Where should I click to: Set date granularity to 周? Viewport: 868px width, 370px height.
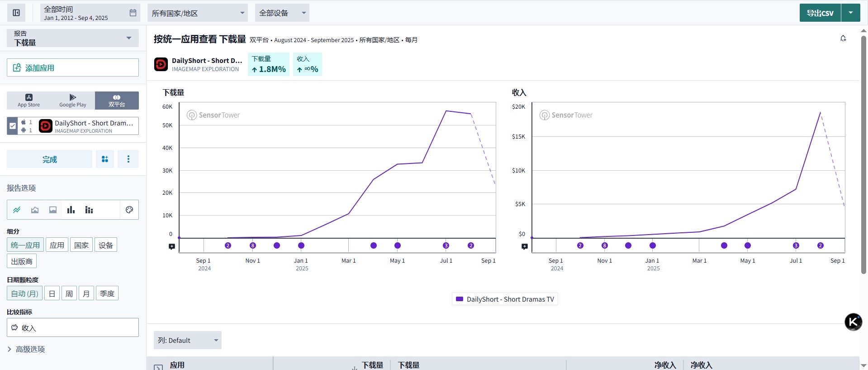69,293
